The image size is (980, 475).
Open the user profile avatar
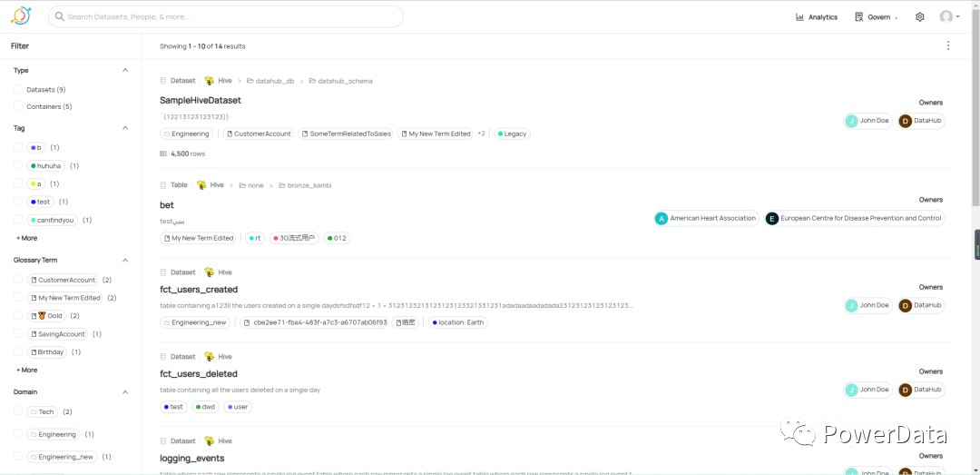946,17
